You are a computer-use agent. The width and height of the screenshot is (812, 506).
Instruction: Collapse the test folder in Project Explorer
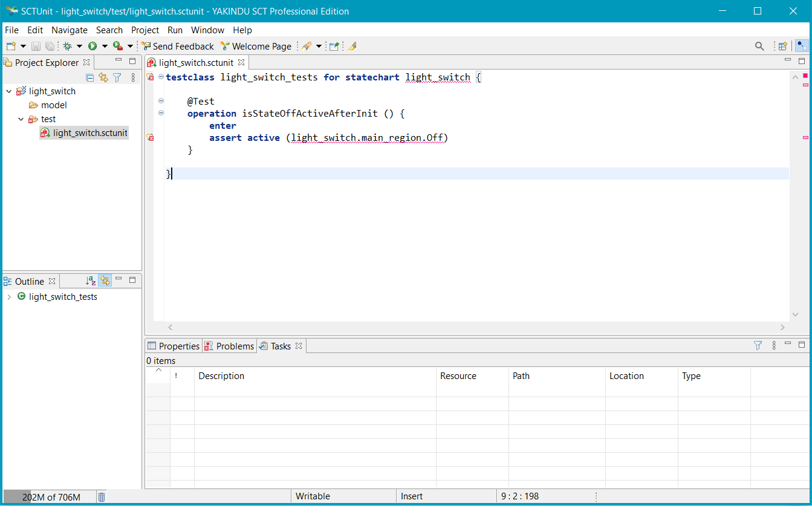(21, 119)
